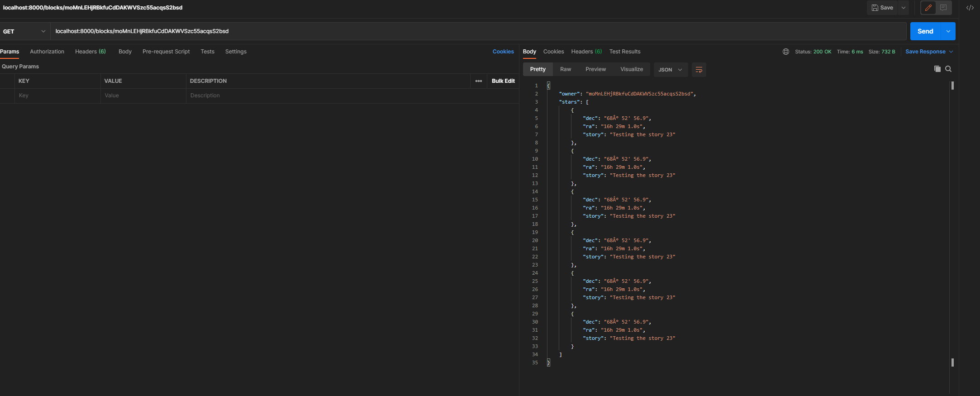Switch to the Authorization tab

(x=47, y=52)
